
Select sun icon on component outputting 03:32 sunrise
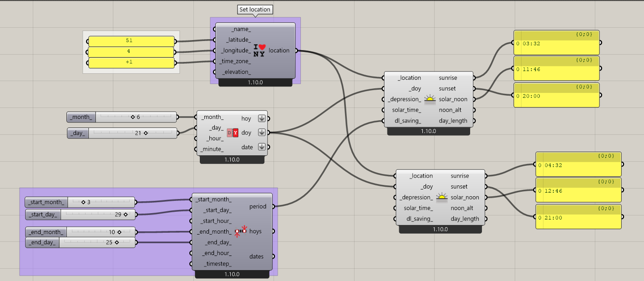coord(429,99)
